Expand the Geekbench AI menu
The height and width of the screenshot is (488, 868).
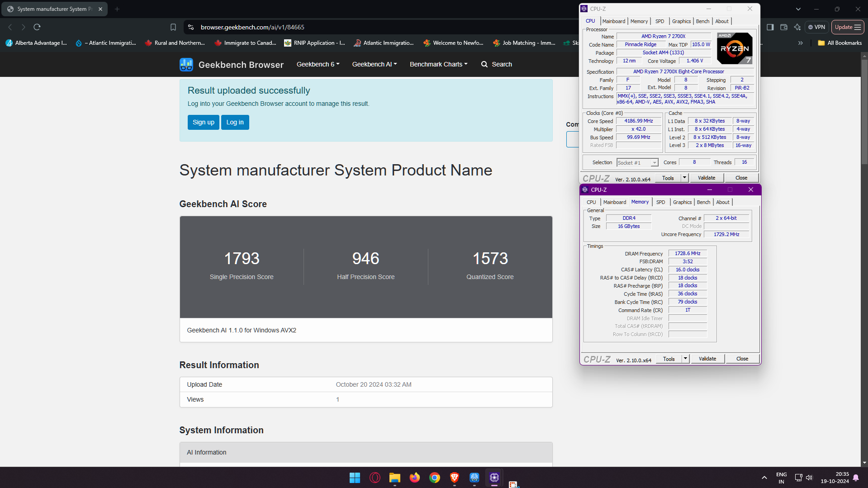pyautogui.click(x=375, y=64)
